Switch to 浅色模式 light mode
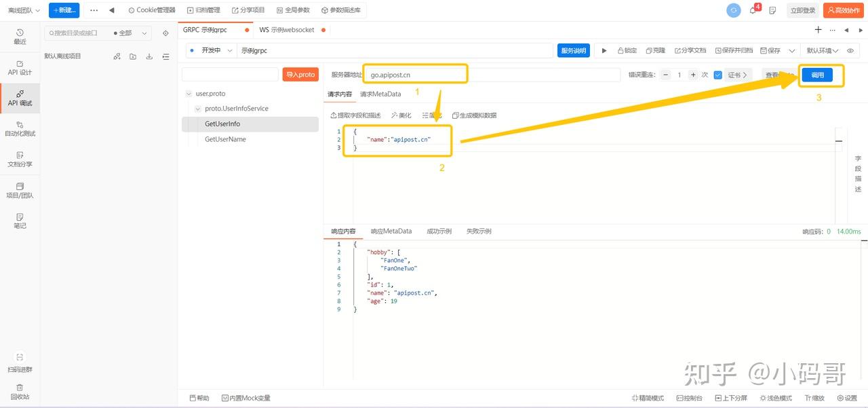Image resolution: width=868 pixels, height=408 pixels. pyautogui.click(x=775, y=398)
